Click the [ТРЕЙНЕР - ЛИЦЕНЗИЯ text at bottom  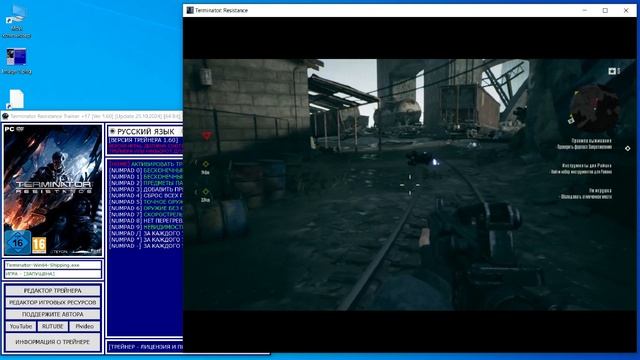pyautogui.click(x=146, y=347)
